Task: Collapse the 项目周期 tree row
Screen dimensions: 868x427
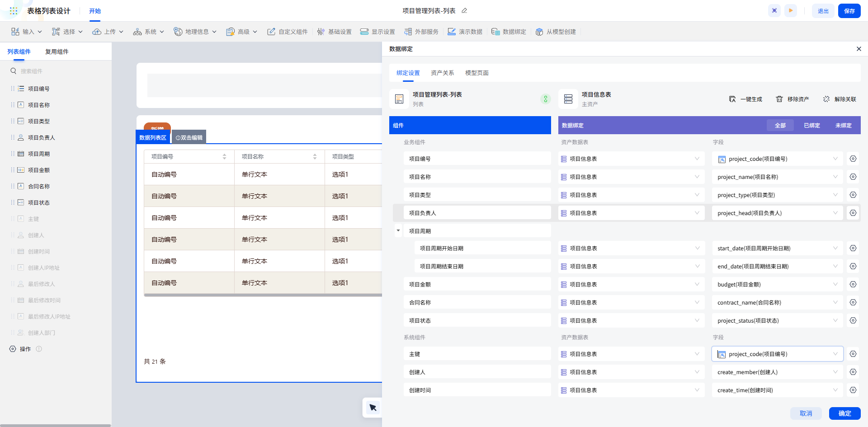Action: pos(398,231)
